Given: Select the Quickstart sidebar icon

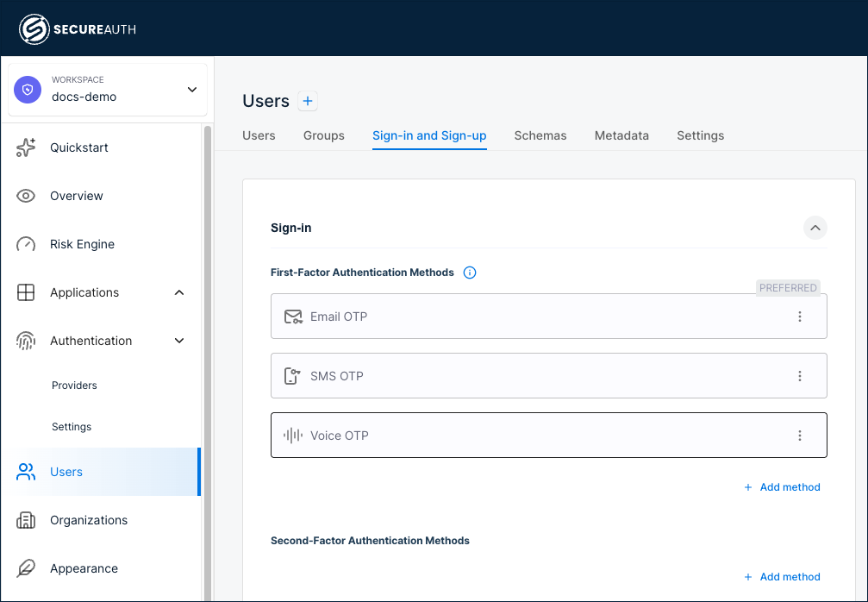Looking at the screenshot, I should pos(26,147).
